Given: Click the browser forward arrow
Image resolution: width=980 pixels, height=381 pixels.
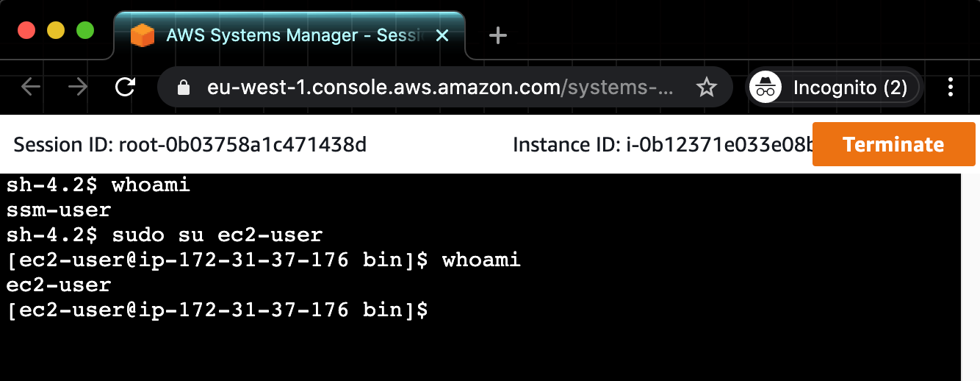Looking at the screenshot, I should pos(78,88).
